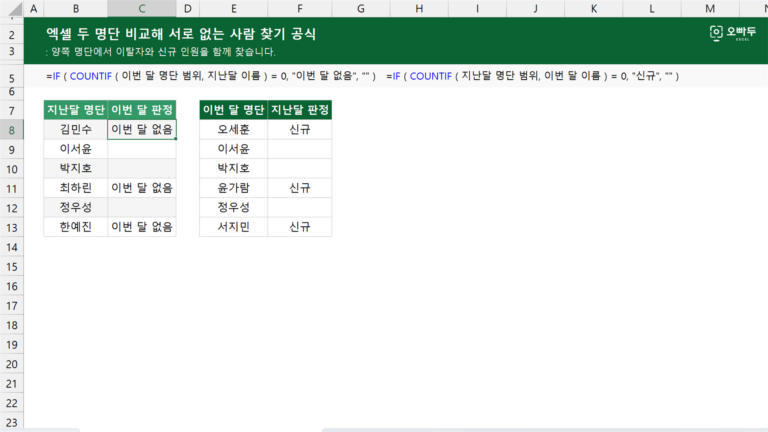
Task: Click the formula ending with "신규"
Action: (532, 76)
